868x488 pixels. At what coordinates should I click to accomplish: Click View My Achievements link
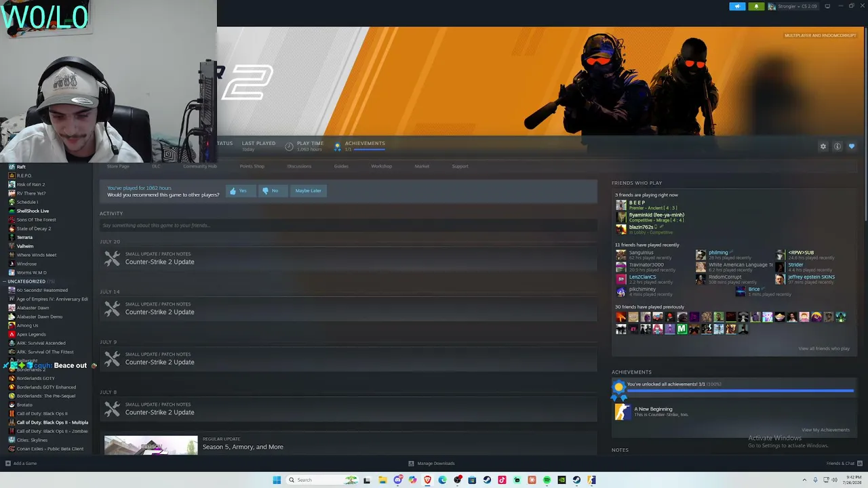(825, 430)
